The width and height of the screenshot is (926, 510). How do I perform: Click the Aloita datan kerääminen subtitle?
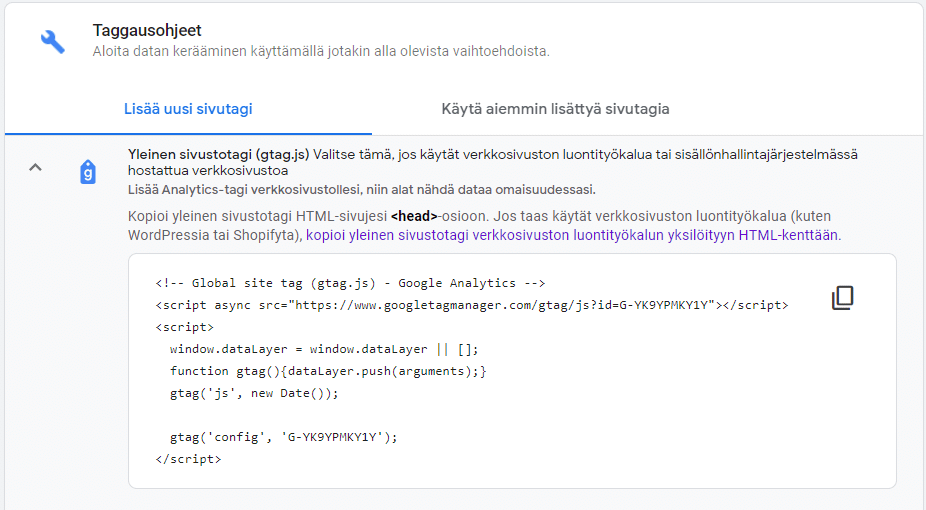point(320,50)
